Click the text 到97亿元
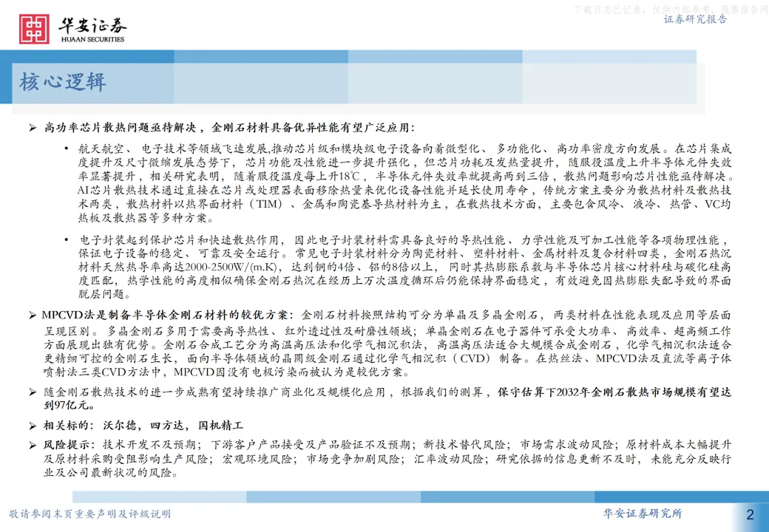This screenshot has width=769, height=532. click(x=67, y=405)
